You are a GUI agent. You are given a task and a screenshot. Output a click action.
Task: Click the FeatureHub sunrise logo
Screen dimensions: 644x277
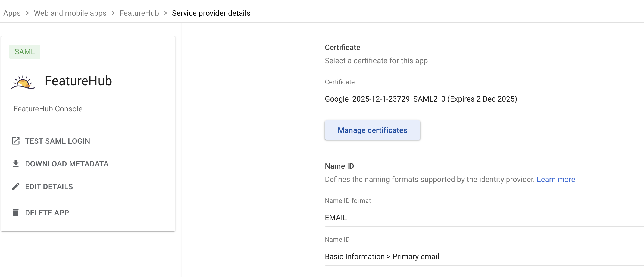[x=23, y=81]
